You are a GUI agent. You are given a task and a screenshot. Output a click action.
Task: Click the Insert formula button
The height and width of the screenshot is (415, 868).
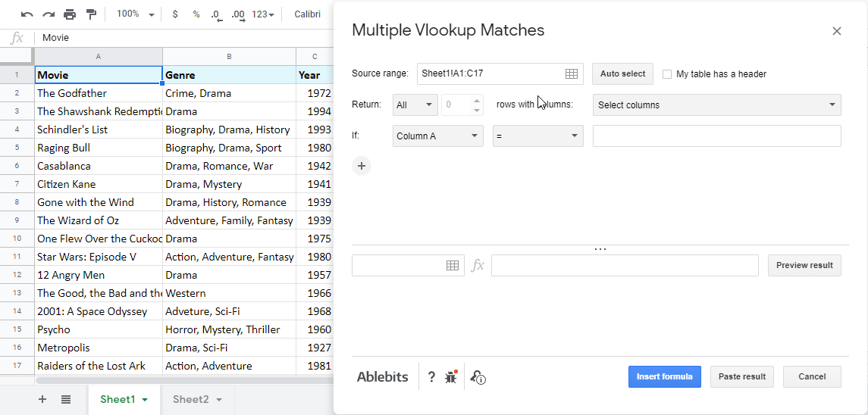(x=664, y=377)
